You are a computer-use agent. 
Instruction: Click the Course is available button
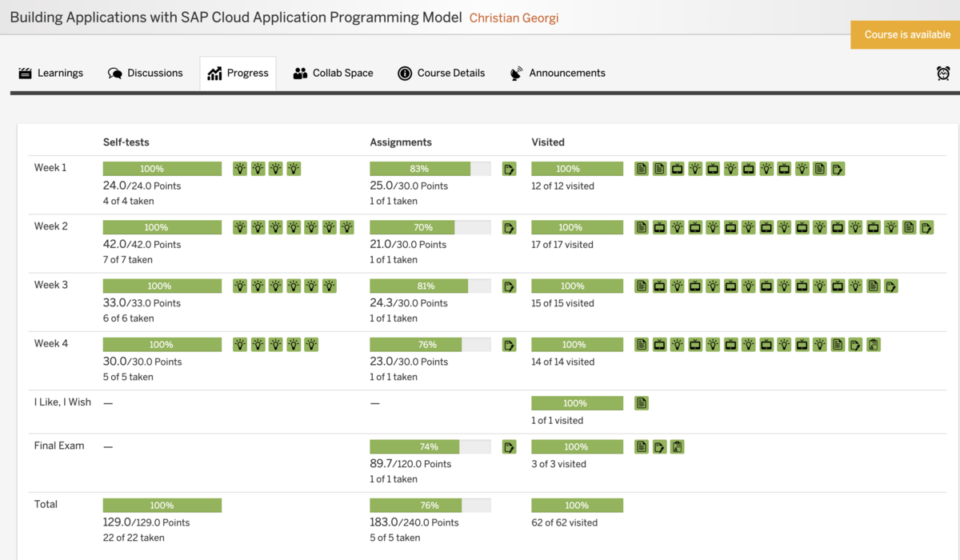[x=905, y=35]
